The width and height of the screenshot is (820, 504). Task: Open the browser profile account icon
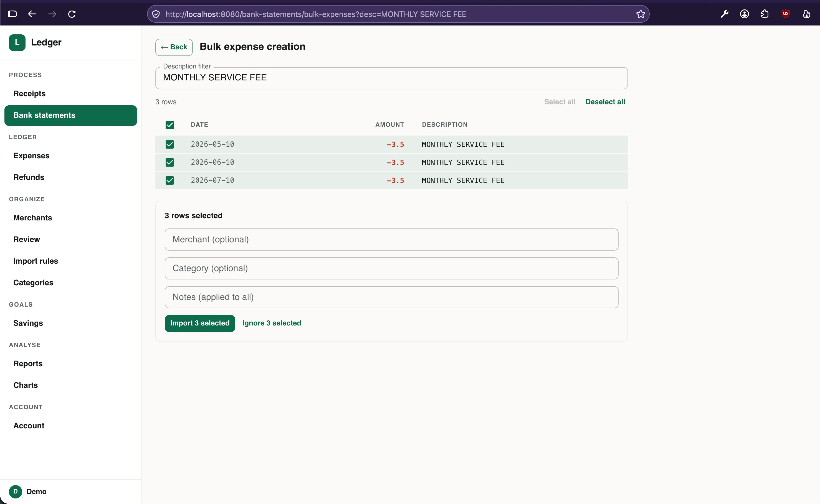(x=745, y=14)
